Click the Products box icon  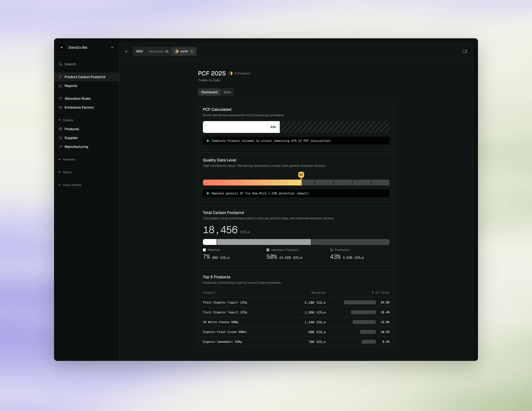[61, 129]
